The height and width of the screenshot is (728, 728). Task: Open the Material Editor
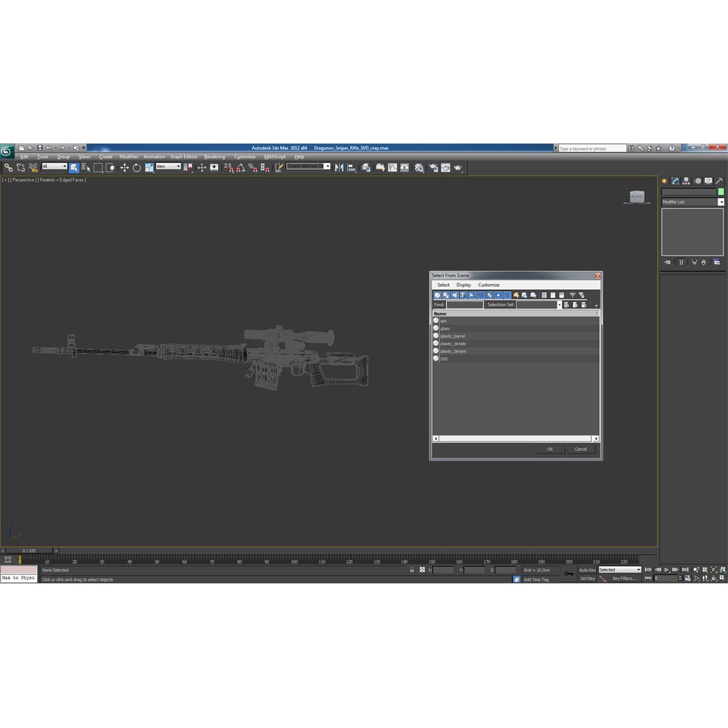tap(419, 168)
